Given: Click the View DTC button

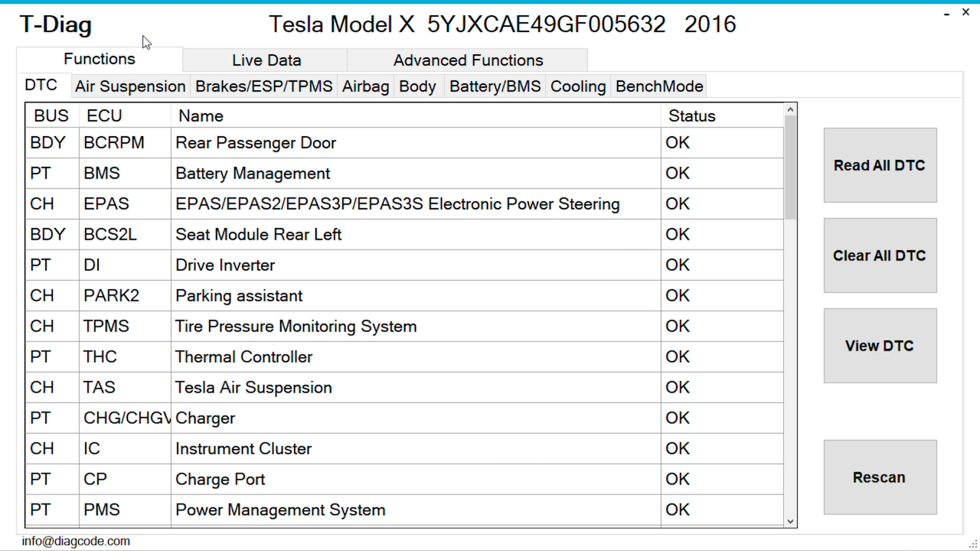Looking at the screenshot, I should click(880, 346).
